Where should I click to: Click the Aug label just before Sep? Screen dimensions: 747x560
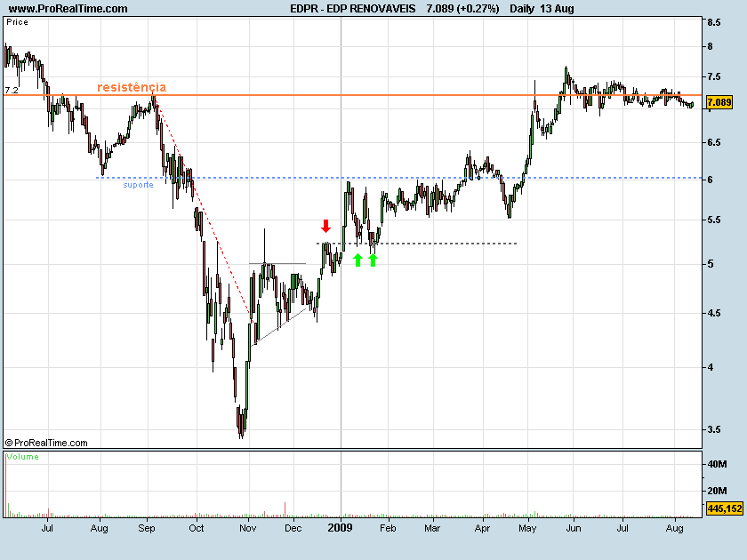[99, 528]
